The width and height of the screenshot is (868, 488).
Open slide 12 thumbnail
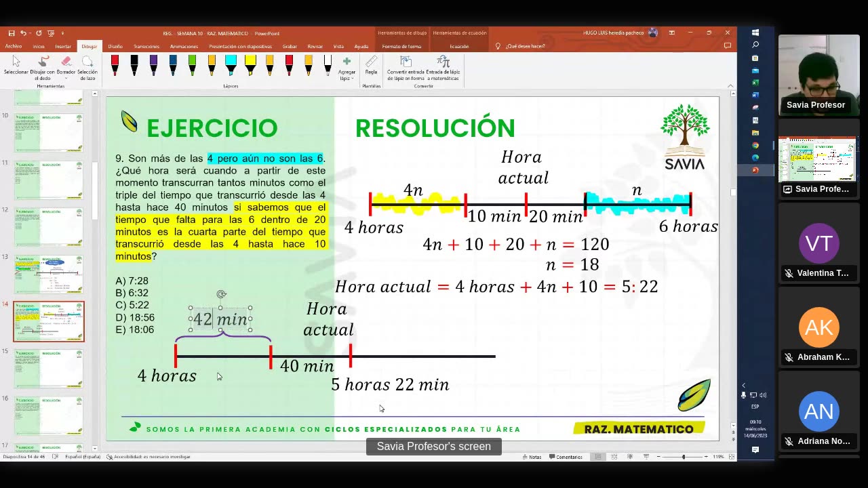click(x=48, y=227)
